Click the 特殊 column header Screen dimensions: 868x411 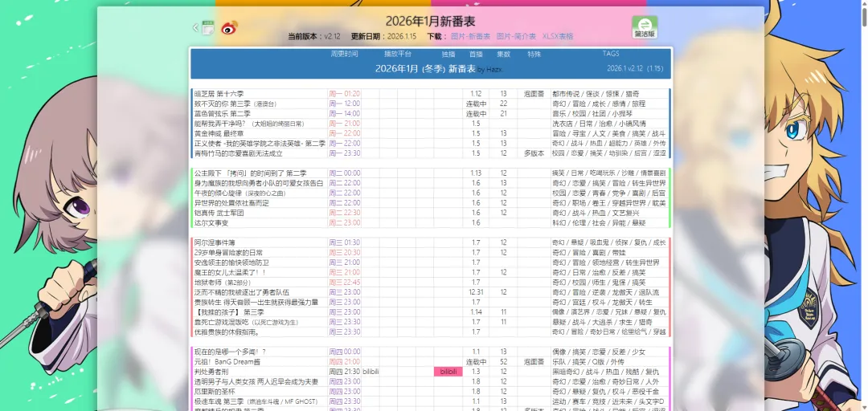tap(534, 55)
